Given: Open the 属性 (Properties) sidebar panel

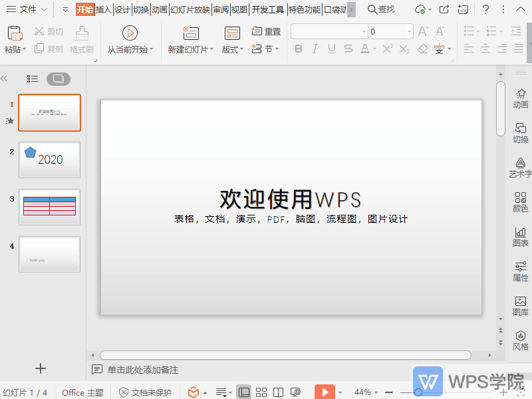Looking at the screenshot, I should point(521,272).
